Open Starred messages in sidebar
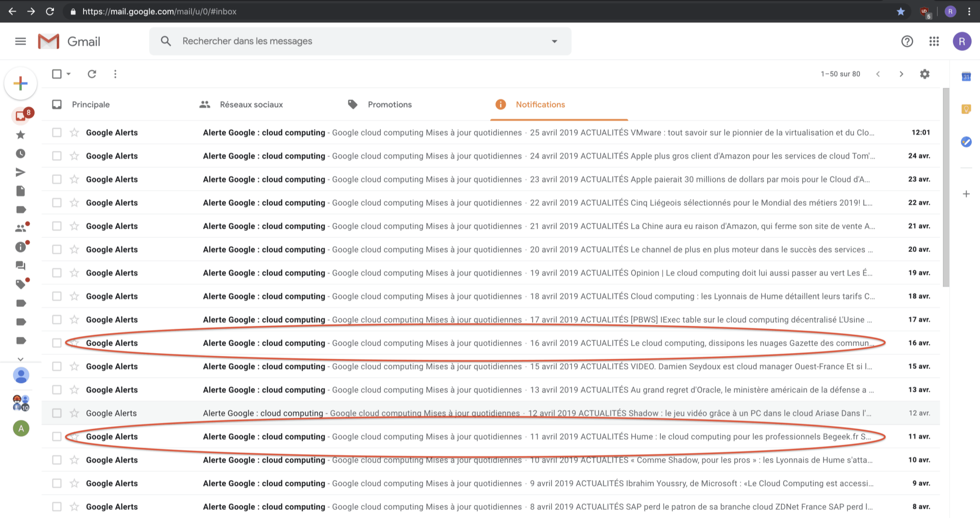Screen dimensions: 980x518 pyautogui.click(x=20, y=135)
